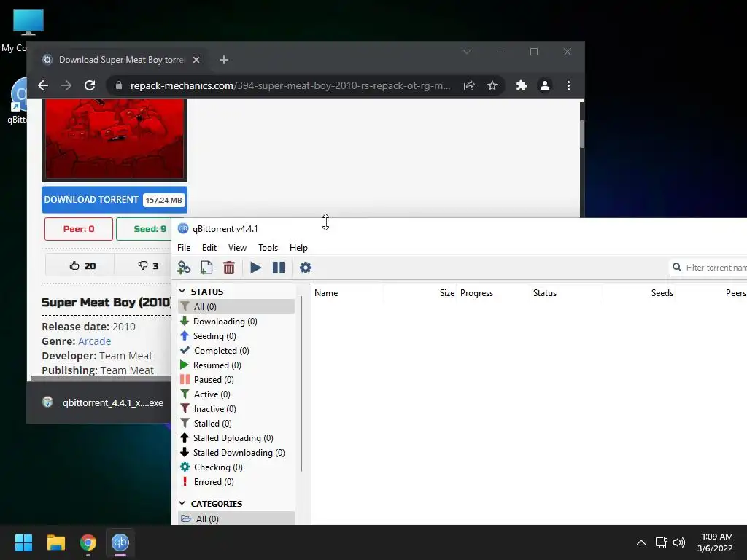Reload the Chrome page
The width and height of the screenshot is (747, 560).
pyautogui.click(x=90, y=86)
